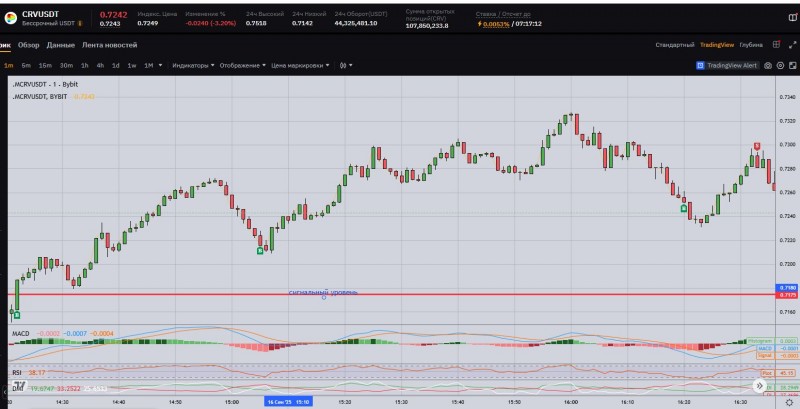Screen dimensions: 800x409
Task: Click the red 0.7175 price label
Action: click(787, 295)
